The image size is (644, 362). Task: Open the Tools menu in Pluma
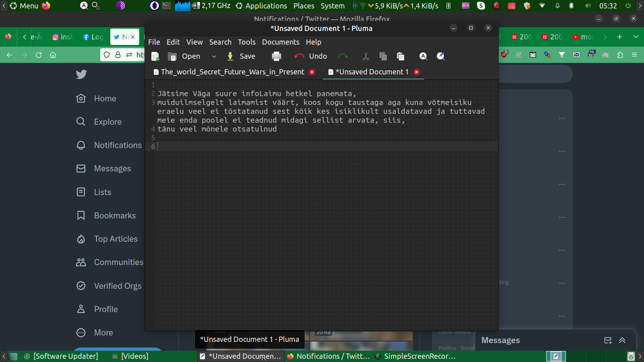247,42
